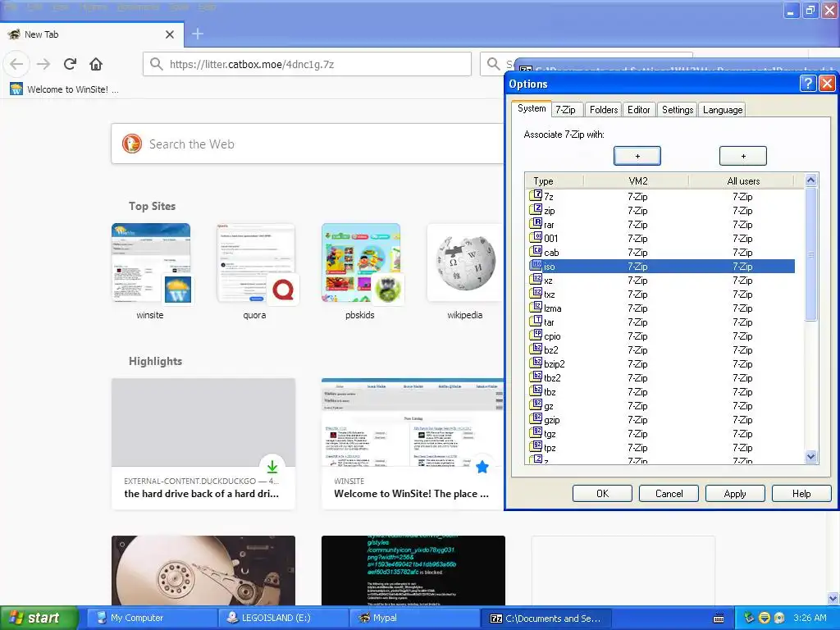Click the URL address bar
The width and height of the screenshot is (840, 630).
point(307,64)
